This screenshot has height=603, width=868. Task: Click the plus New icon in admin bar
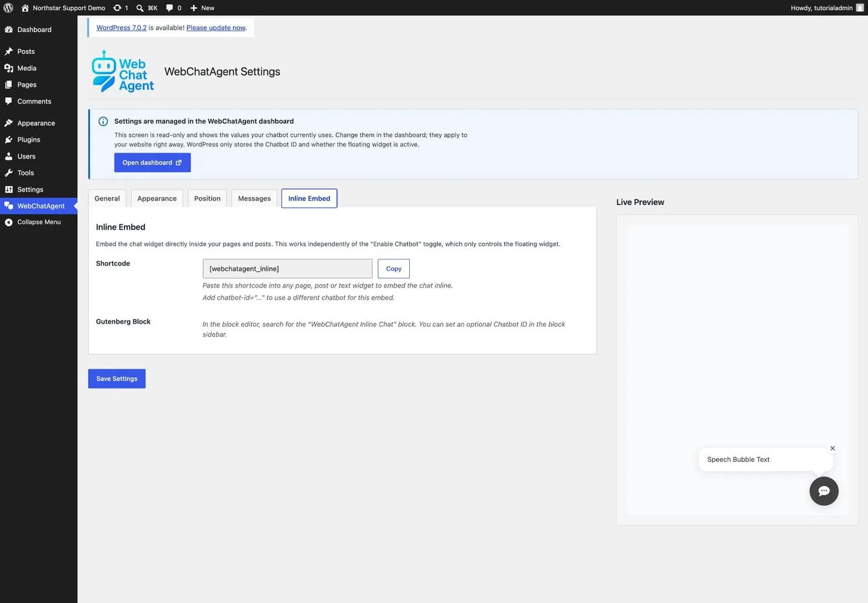tap(194, 8)
